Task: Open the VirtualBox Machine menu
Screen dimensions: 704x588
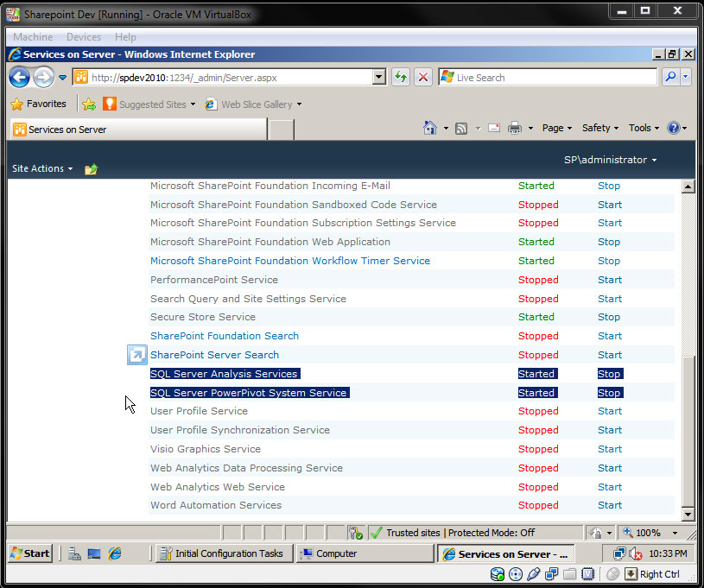Action: tap(33, 37)
